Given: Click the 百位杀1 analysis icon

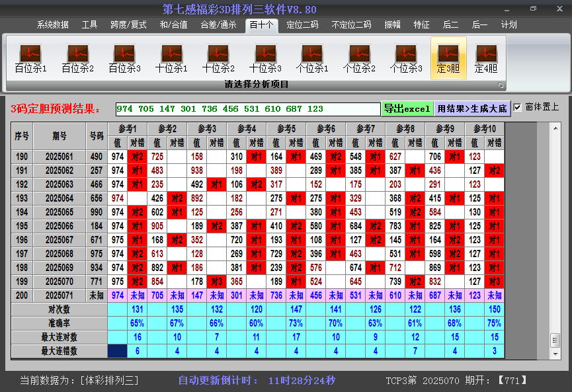Looking at the screenshot, I should (30, 58).
